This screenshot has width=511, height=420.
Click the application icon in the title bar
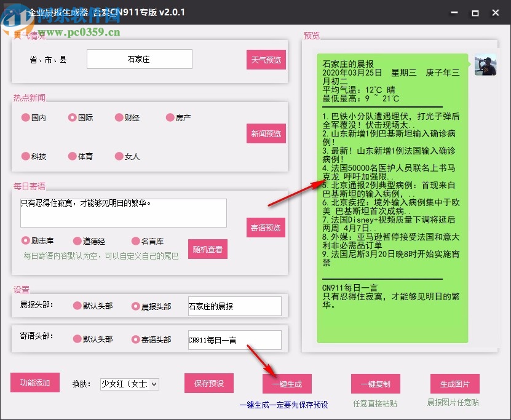point(17,12)
